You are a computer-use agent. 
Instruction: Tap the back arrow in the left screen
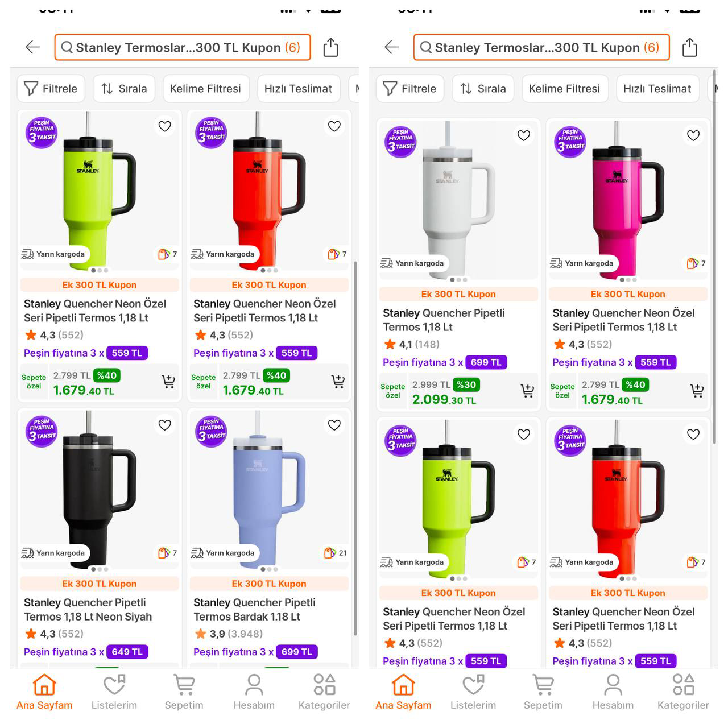33,47
